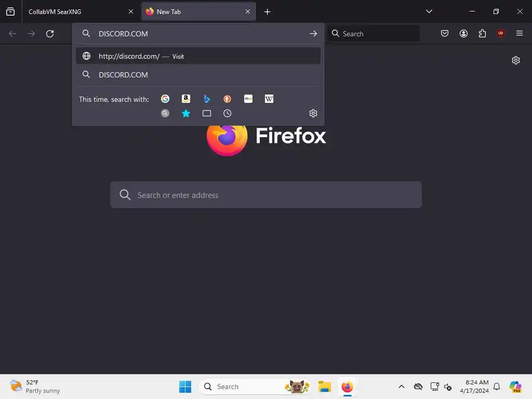Open a new tab with the plus button
Screen dimensions: 532x399
[x=268, y=12]
